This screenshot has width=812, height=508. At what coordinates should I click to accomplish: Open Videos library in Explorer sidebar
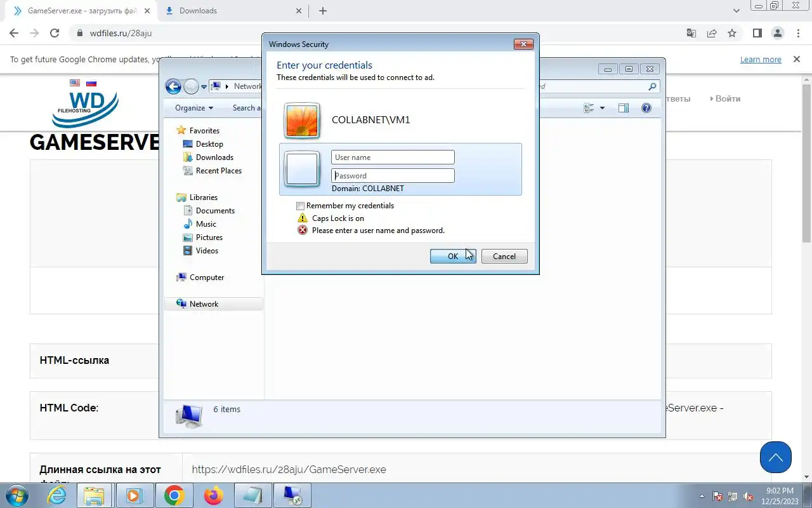pos(207,250)
